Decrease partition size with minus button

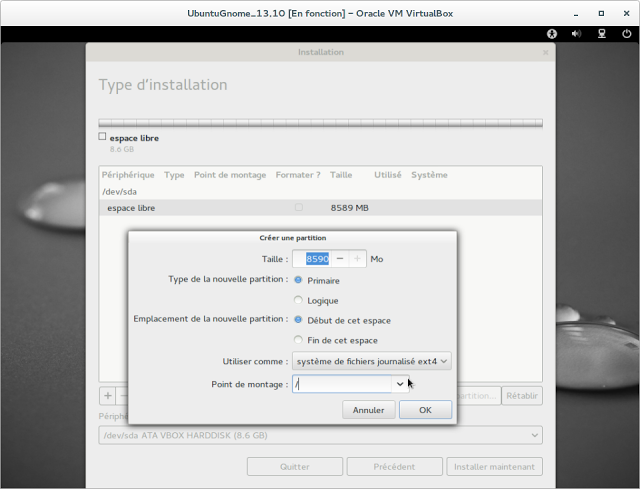pos(340,259)
